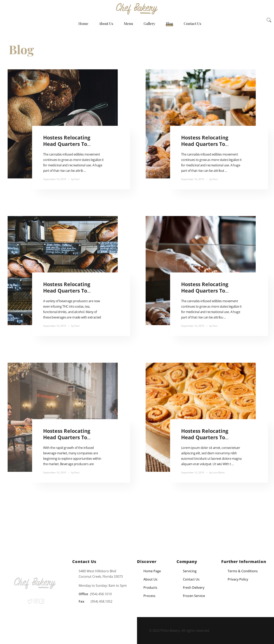Open the Menu navigation item
274x644 pixels.
click(x=128, y=24)
